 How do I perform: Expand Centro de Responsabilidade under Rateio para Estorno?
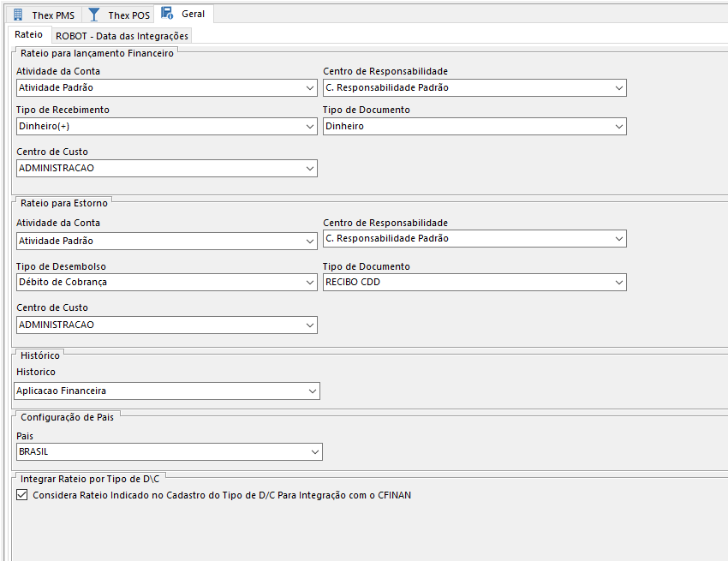(618, 239)
